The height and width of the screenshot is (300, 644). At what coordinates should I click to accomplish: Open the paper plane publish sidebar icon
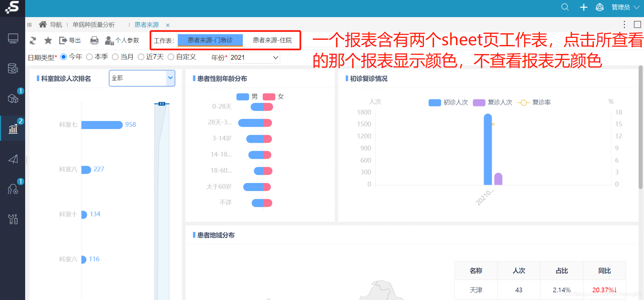[13, 159]
